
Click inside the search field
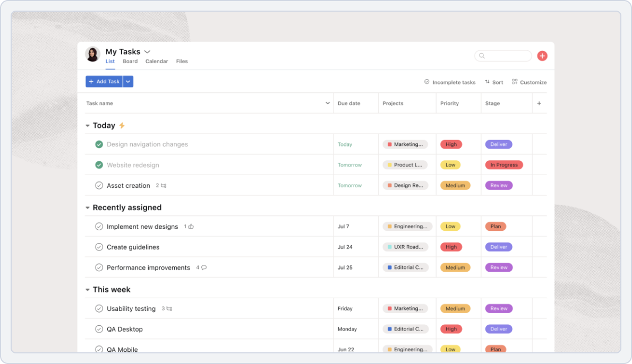[x=503, y=55]
